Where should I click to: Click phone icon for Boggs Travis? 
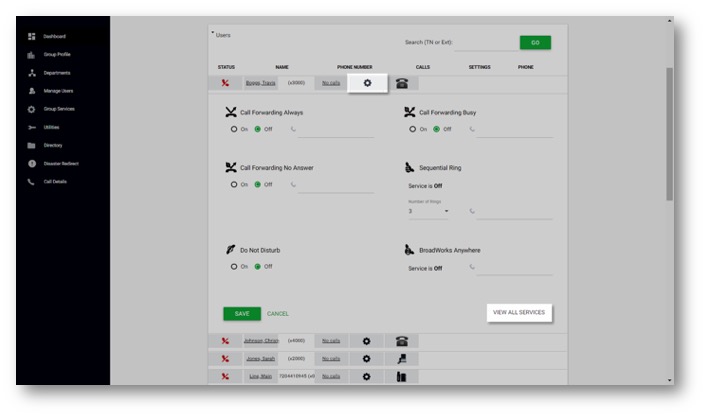402,83
